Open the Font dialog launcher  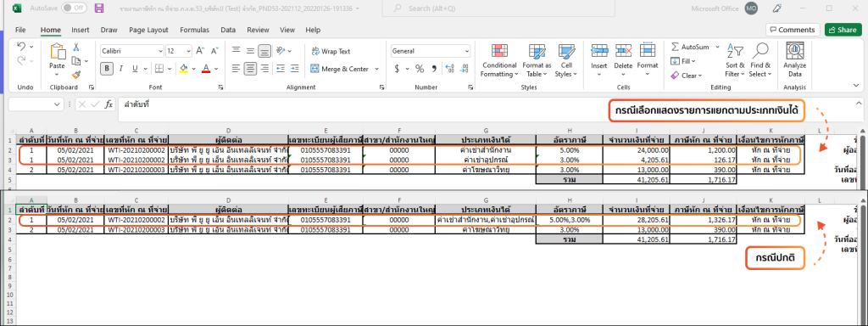221,87
